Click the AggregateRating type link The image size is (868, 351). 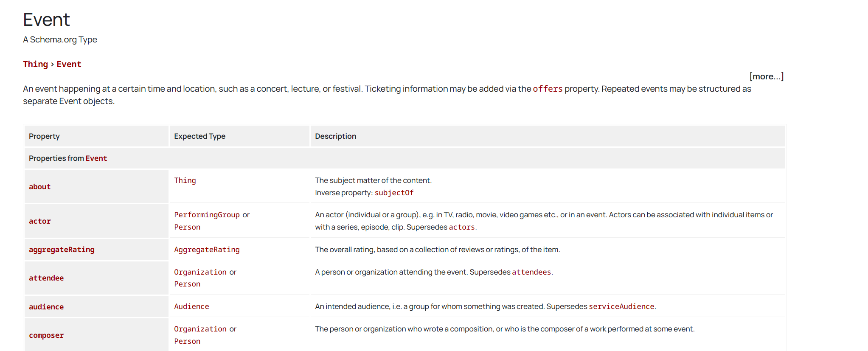(207, 250)
